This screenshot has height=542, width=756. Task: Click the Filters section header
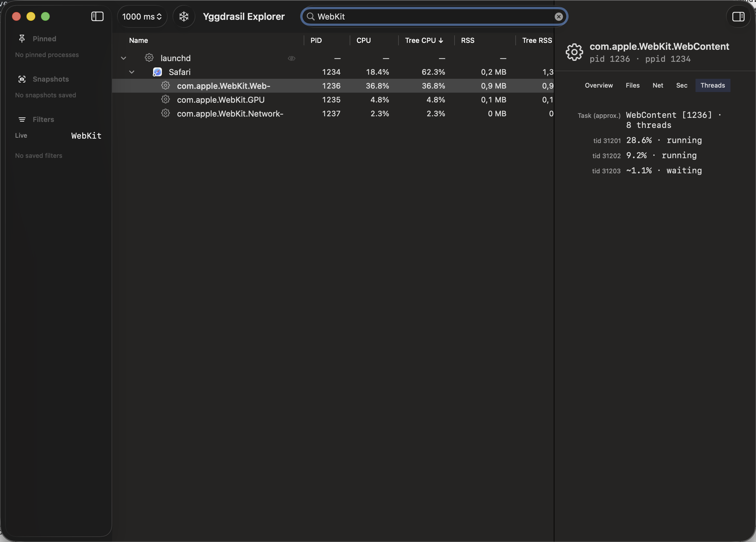[43, 119]
